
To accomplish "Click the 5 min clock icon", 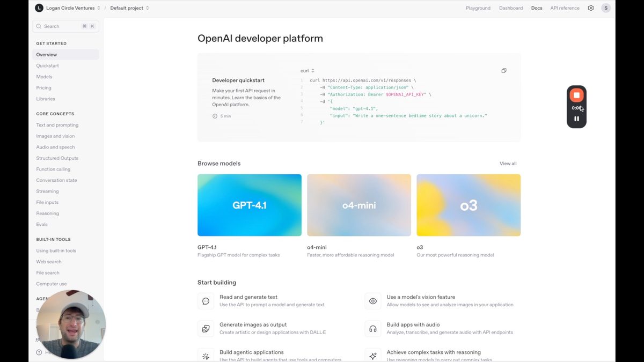I will click(x=215, y=116).
